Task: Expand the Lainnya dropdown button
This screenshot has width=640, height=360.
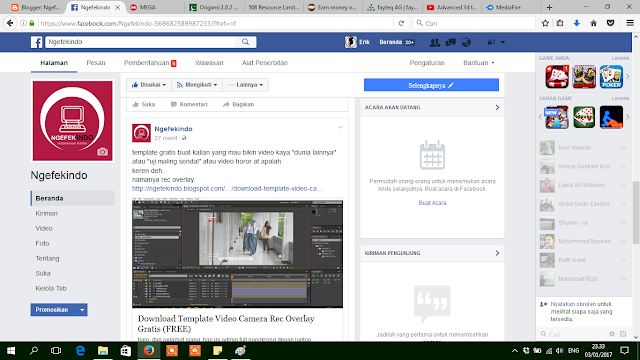Action: pyautogui.click(x=246, y=85)
